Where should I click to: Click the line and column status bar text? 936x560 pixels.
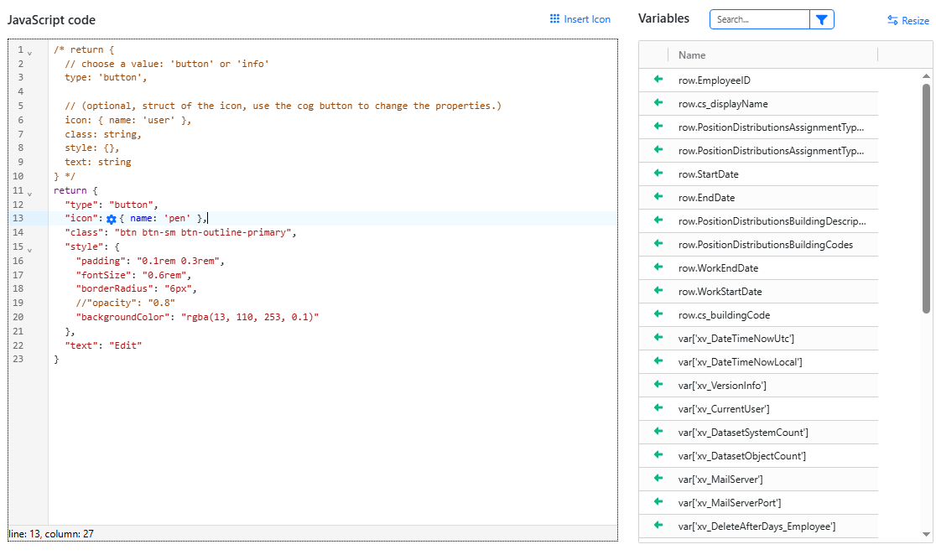click(x=51, y=534)
